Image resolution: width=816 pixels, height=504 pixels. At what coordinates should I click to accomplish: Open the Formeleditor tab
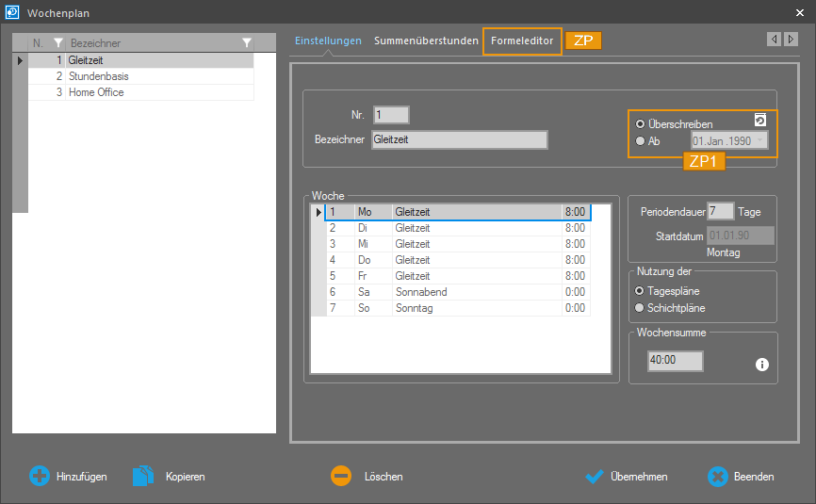click(x=522, y=41)
